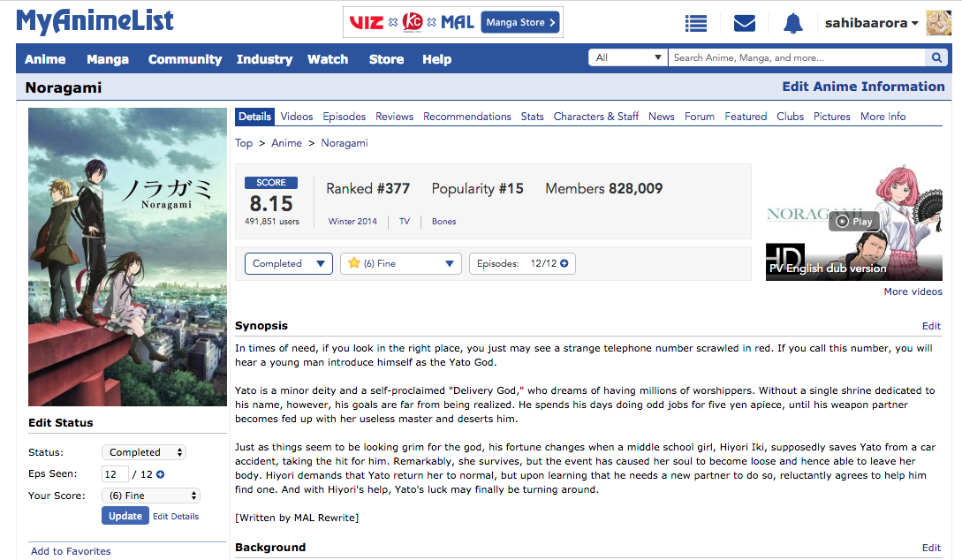The image size is (962, 560).
Task: Open the messages envelope icon
Action: click(744, 23)
